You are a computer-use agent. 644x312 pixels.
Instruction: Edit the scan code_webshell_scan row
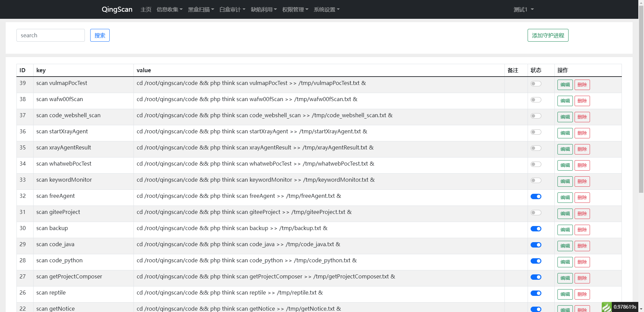coord(565,117)
